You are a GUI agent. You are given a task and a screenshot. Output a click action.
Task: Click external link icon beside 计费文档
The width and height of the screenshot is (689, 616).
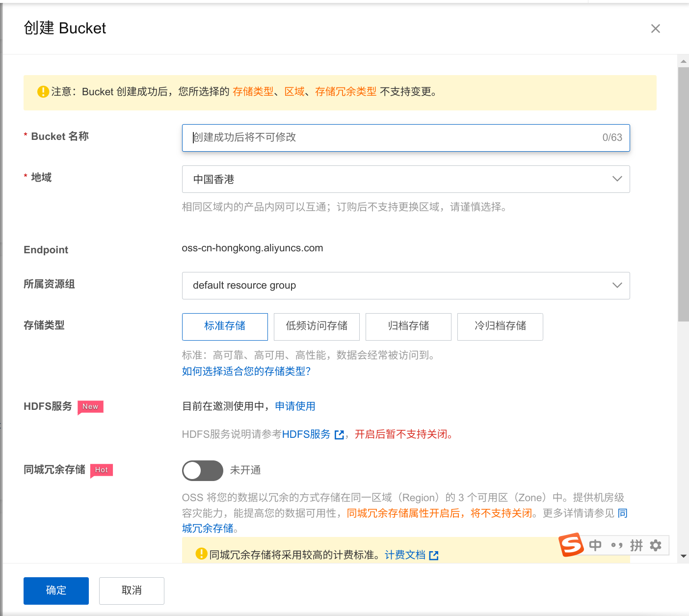tap(434, 556)
